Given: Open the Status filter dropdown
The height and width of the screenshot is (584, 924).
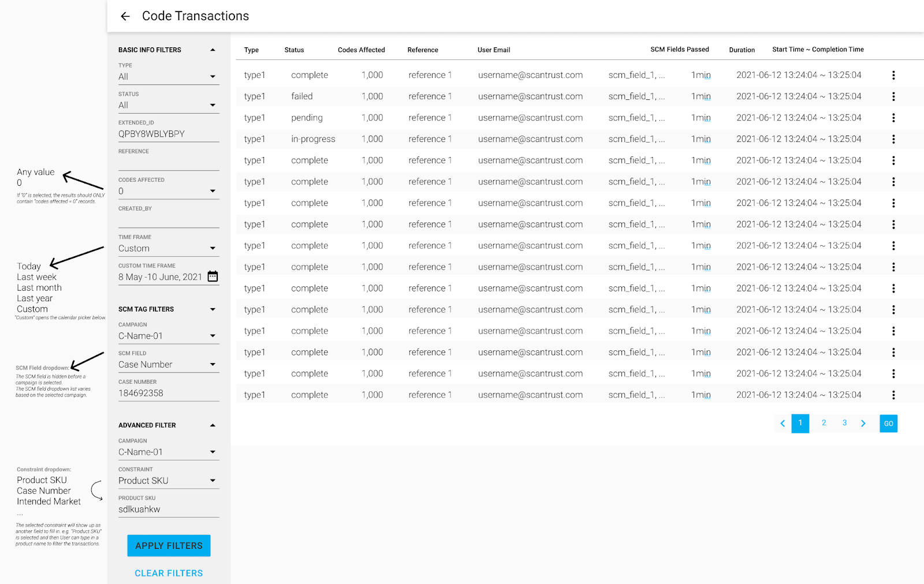Looking at the screenshot, I should click(x=213, y=105).
